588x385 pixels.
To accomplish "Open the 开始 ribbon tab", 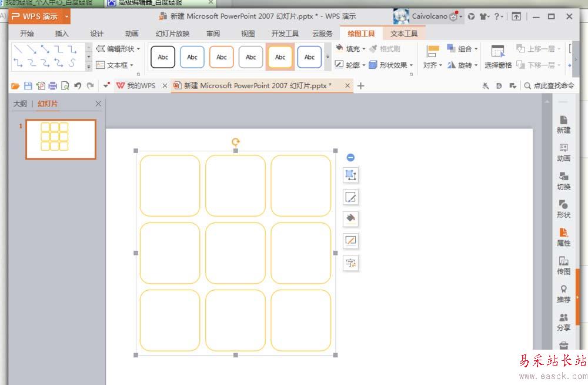I will (27, 34).
